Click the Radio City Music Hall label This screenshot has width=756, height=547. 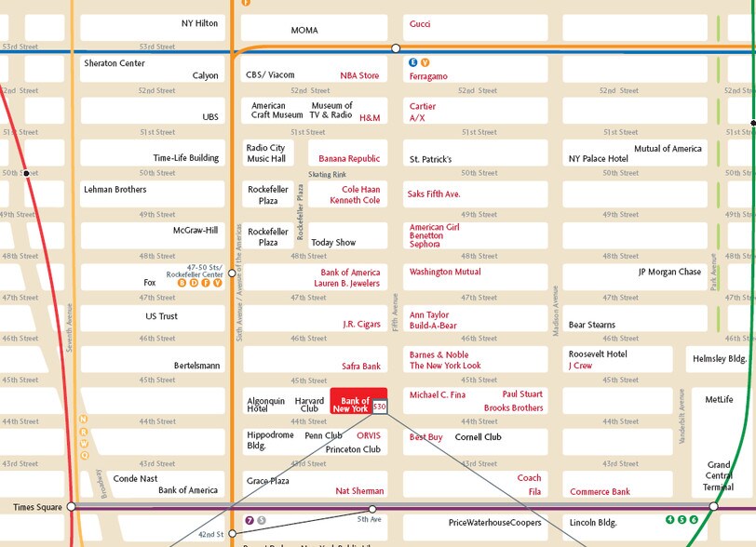(265, 153)
